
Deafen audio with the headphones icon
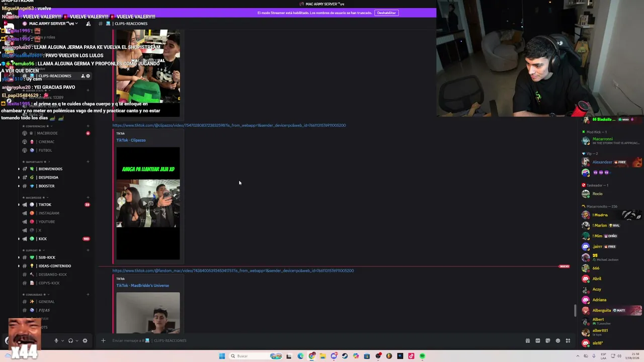[70, 340]
